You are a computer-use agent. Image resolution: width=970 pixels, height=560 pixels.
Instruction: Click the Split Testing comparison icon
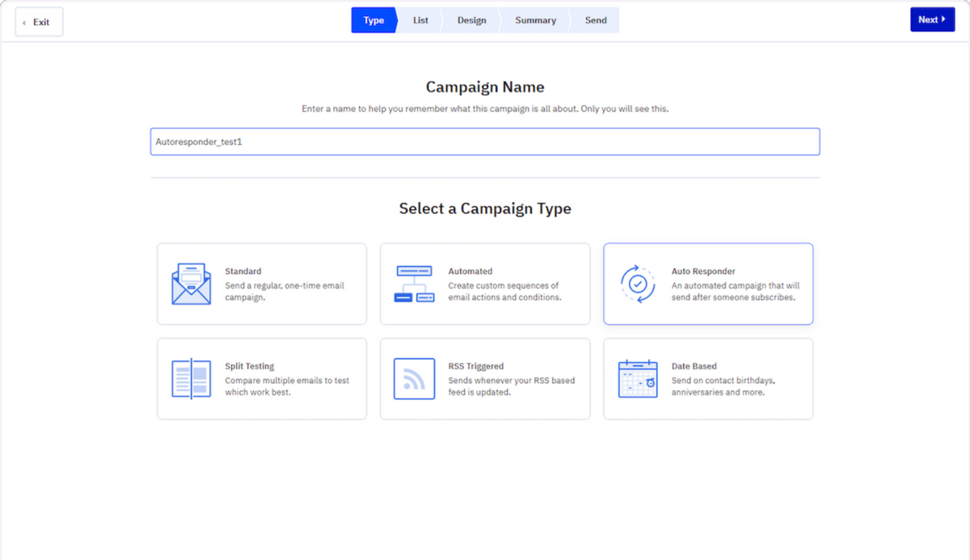click(191, 379)
